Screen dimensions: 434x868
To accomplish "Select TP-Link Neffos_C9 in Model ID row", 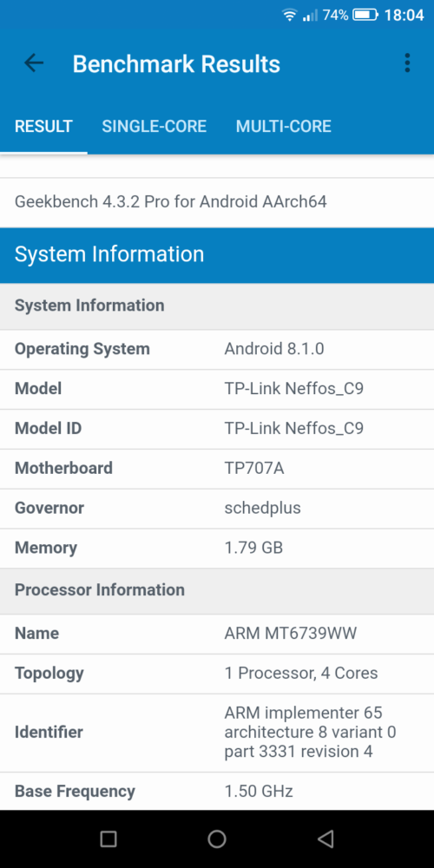I will coord(294,429).
